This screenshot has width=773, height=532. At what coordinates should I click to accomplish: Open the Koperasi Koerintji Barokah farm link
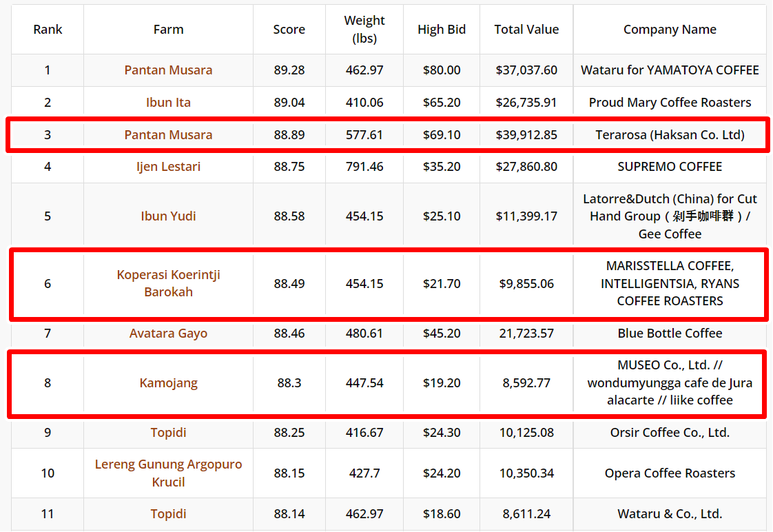(x=168, y=283)
